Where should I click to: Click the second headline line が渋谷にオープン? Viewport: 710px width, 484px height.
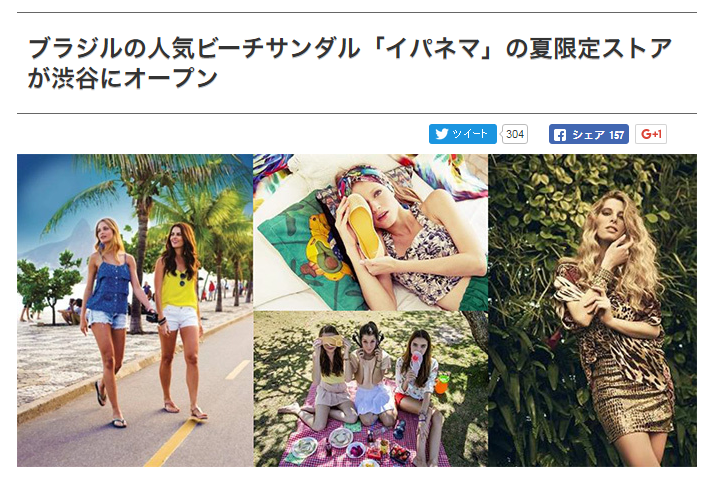pos(123,78)
